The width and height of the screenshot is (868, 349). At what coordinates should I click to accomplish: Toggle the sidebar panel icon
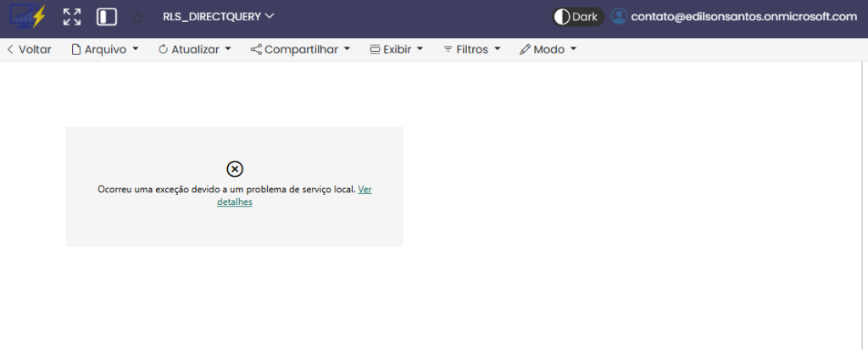(107, 17)
